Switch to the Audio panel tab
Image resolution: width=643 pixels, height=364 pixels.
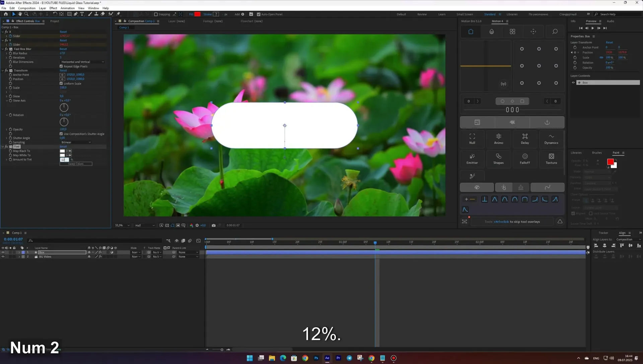pyautogui.click(x=611, y=21)
